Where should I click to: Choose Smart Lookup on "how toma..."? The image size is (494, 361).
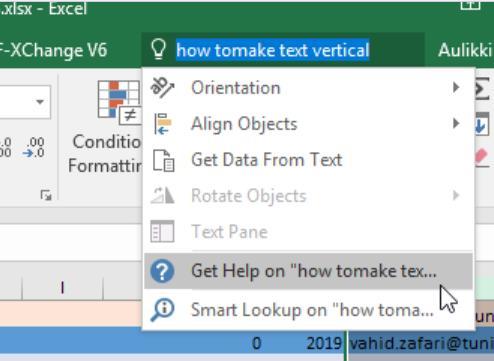[308, 310]
